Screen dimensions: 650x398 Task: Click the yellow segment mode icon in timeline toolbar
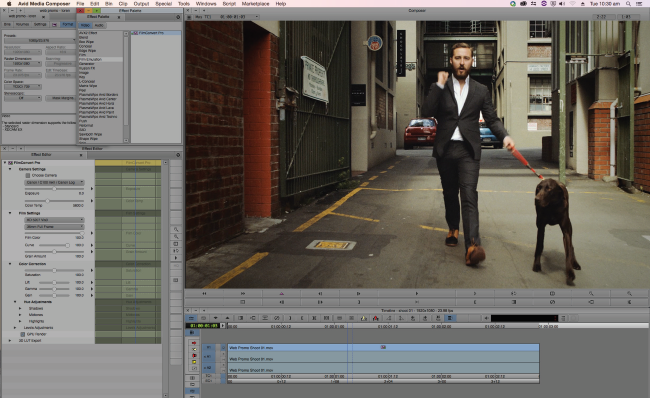pyautogui.click(x=364, y=318)
